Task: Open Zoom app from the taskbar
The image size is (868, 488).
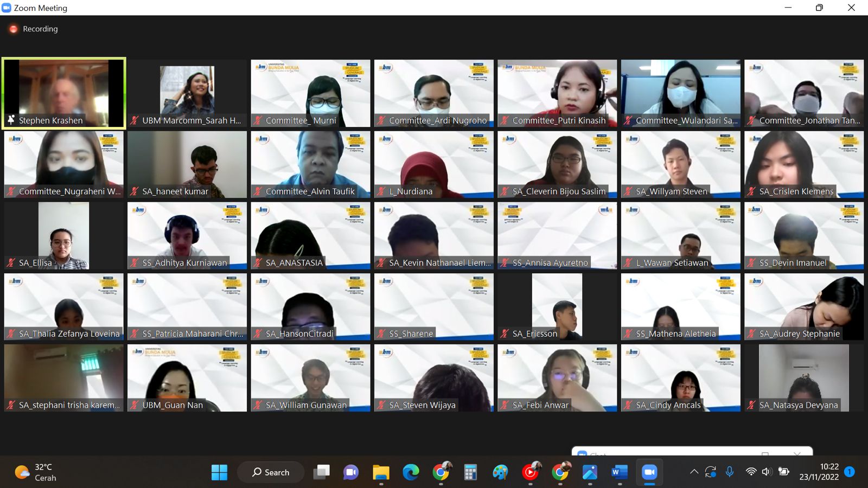Action: (649, 472)
